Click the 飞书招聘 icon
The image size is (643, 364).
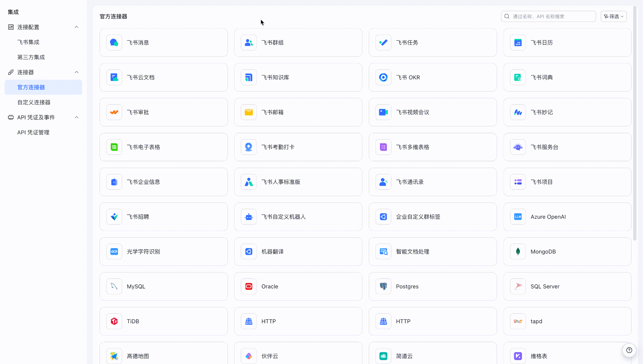[x=114, y=216]
